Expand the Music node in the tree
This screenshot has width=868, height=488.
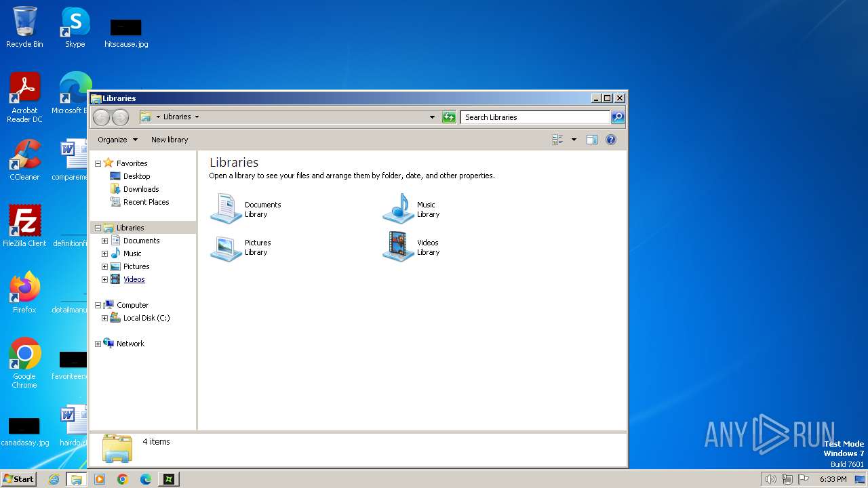tap(104, 253)
